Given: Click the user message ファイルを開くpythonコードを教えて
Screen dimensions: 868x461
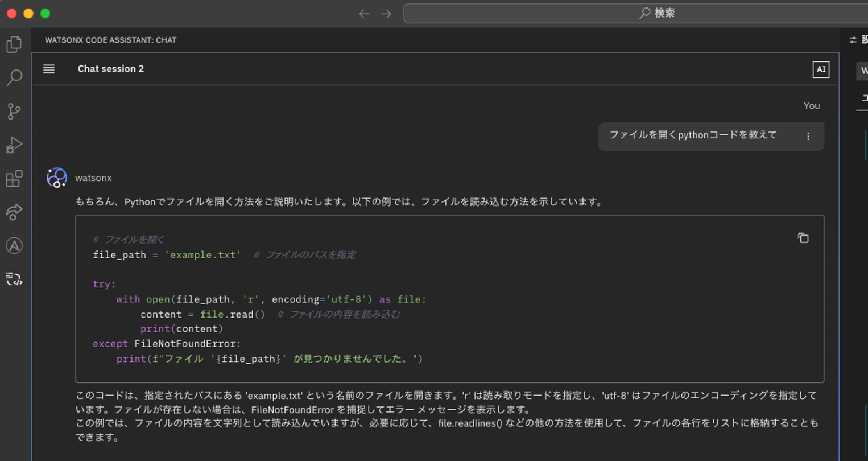Looking at the screenshot, I should click(x=693, y=135).
